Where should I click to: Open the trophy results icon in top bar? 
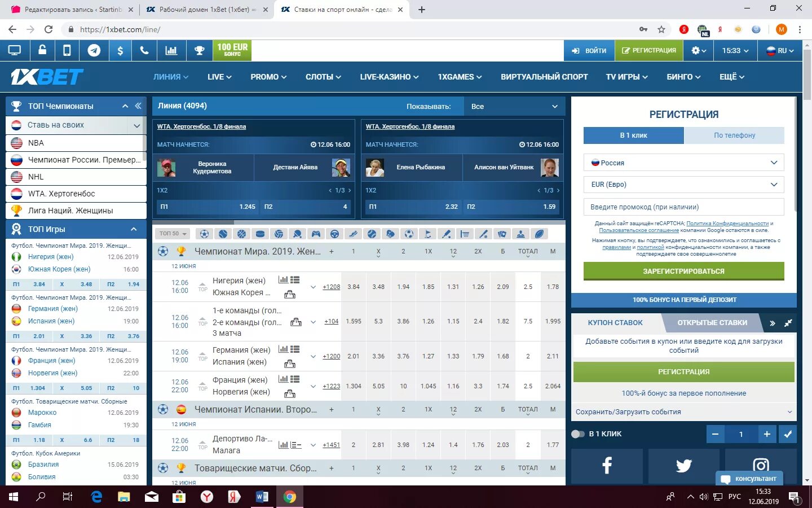coord(199,50)
